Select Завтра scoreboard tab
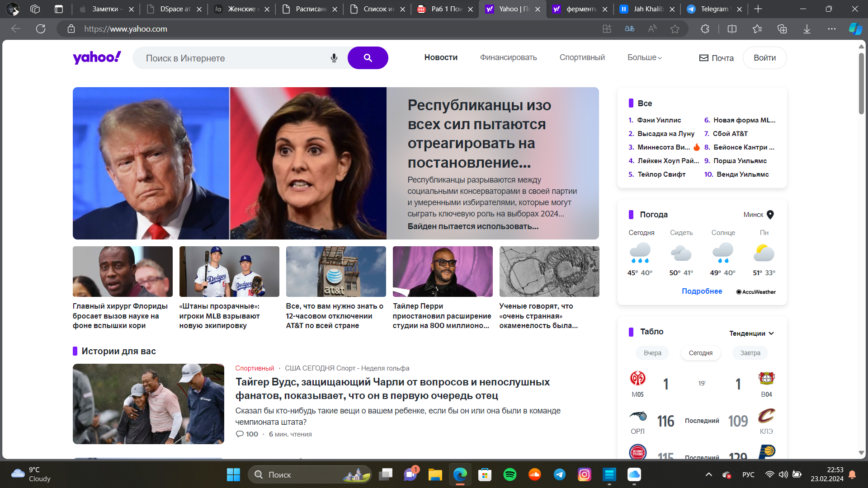The height and width of the screenshot is (488, 868). [x=750, y=353]
